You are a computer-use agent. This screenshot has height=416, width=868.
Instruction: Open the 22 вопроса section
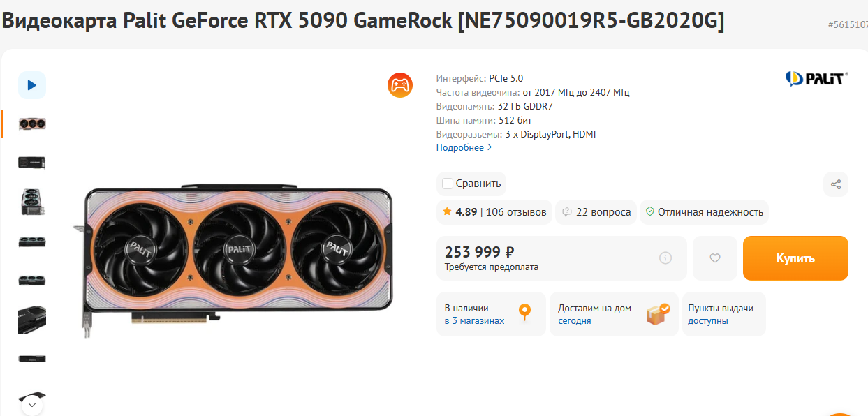point(597,212)
